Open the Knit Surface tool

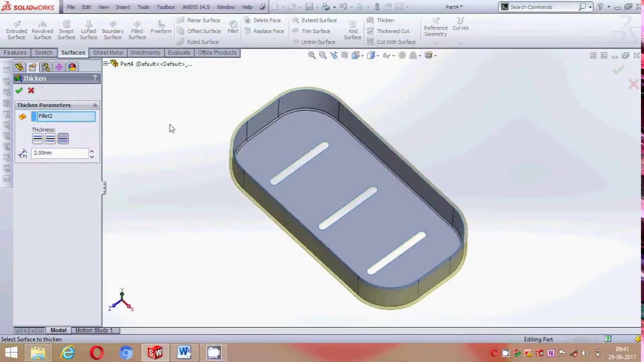pos(353,30)
